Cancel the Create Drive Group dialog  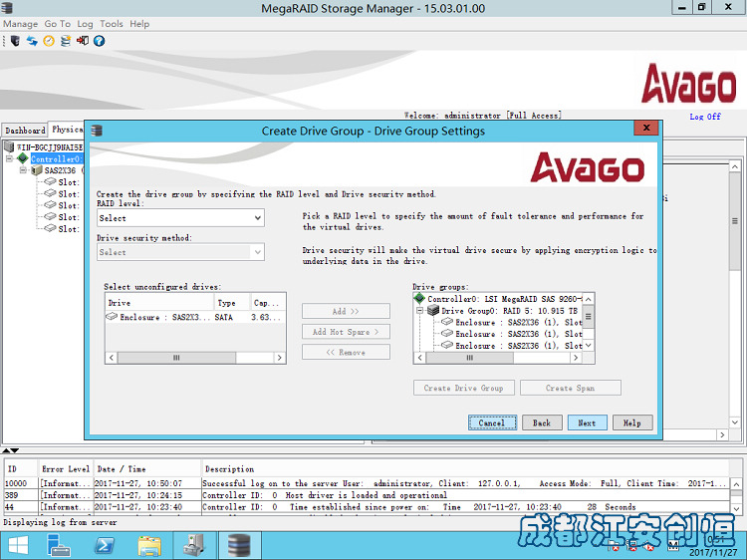(492, 422)
